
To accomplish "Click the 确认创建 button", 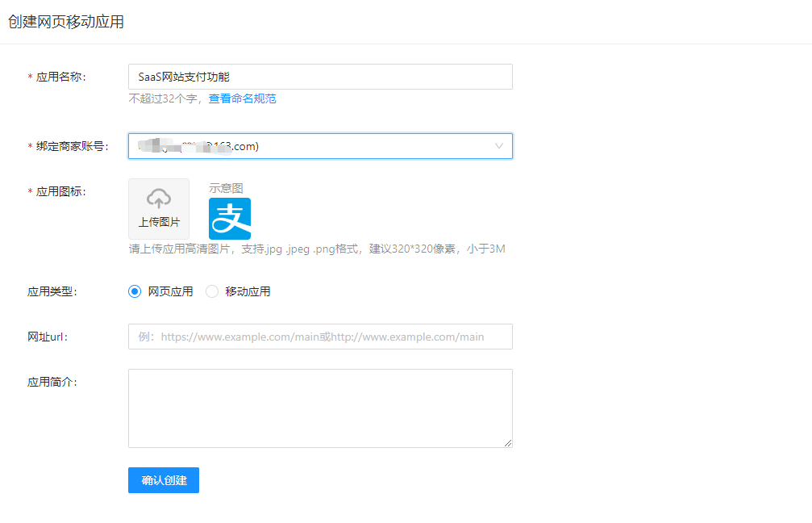I will pos(164,480).
